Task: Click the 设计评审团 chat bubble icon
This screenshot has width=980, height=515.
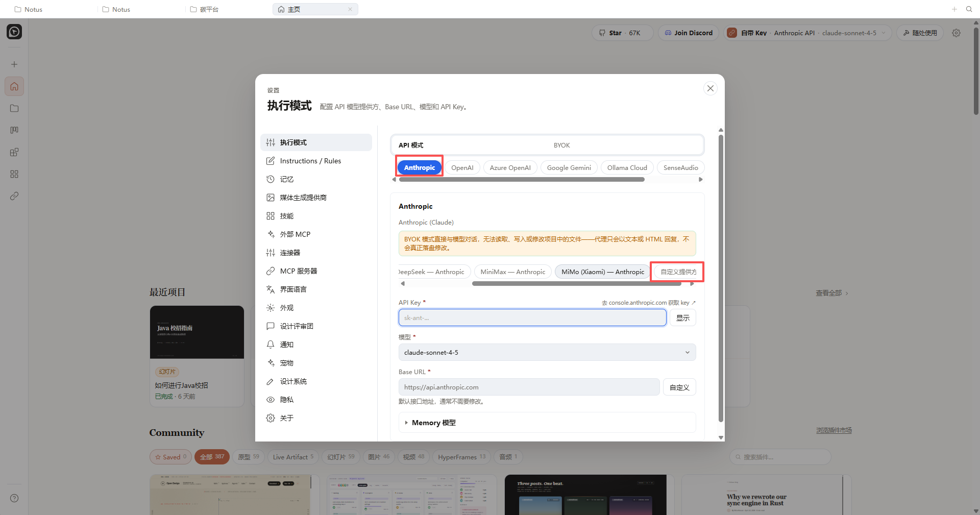Action: pos(271,326)
